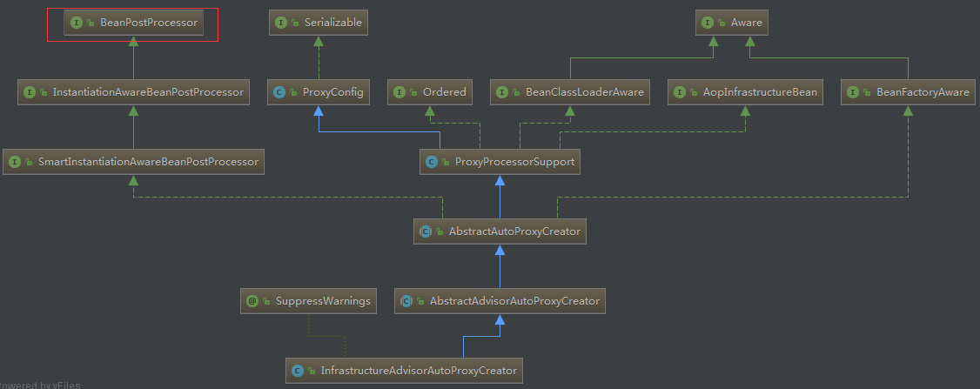Screen dimensions: 980x389
Task: Click the class icon on ProxyConfig
Action: [x=279, y=92]
